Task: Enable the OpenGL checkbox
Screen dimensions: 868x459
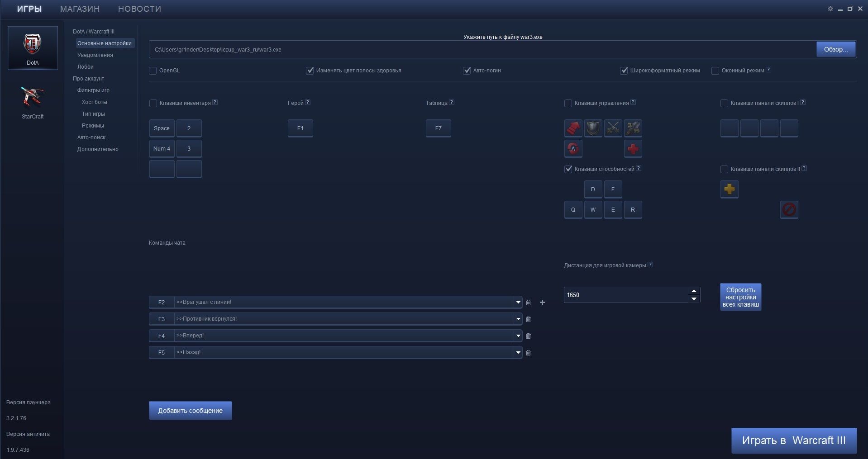Action: pos(153,71)
